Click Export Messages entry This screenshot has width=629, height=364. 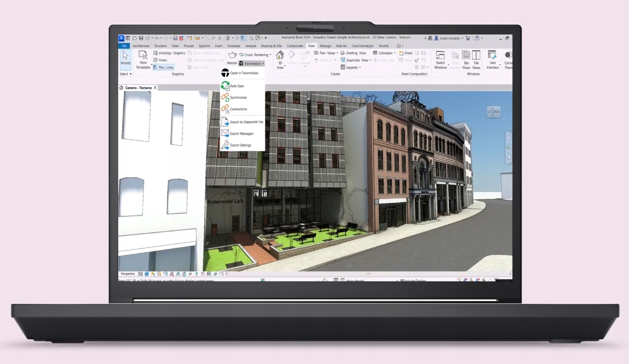tap(242, 134)
